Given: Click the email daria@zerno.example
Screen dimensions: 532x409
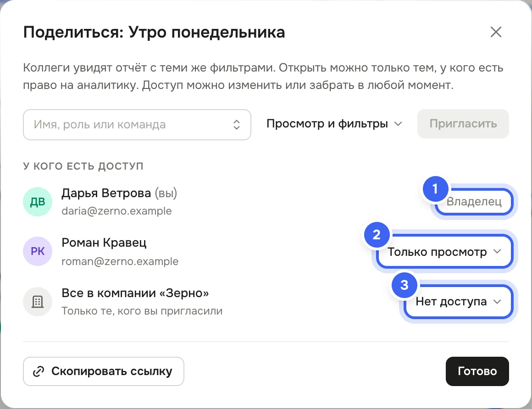Looking at the screenshot, I should (x=116, y=211).
